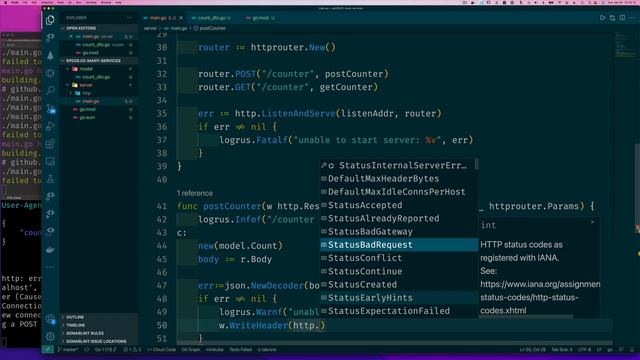Image resolution: width=640 pixels, height=360 pixels.
Task: Close the suggestion details pane
Action: (593, 222)
